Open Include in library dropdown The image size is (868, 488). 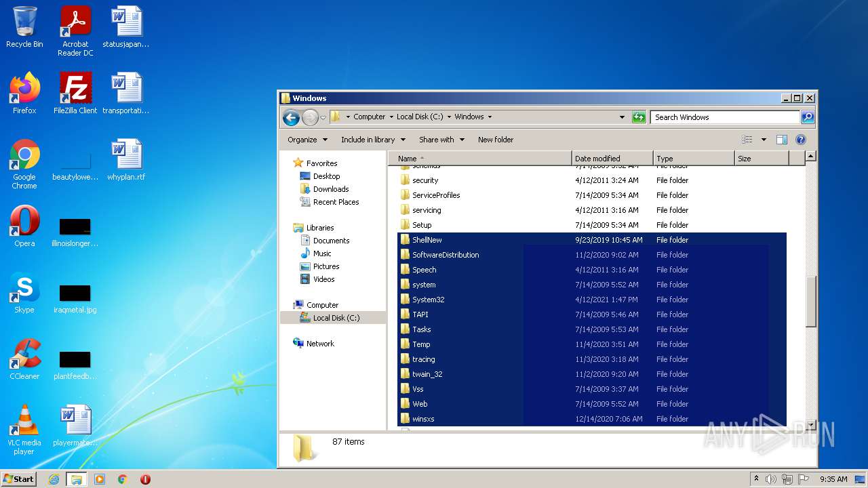tap(373, 140)
